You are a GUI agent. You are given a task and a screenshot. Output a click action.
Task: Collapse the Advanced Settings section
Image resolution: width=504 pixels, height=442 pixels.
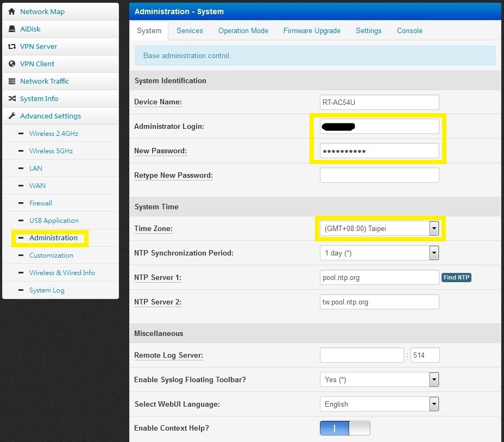[51, 116]
